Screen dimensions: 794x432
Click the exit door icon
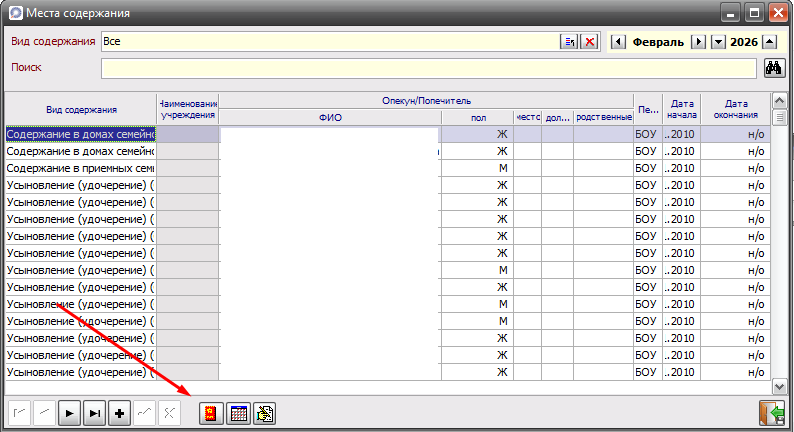tap(771, 414)
